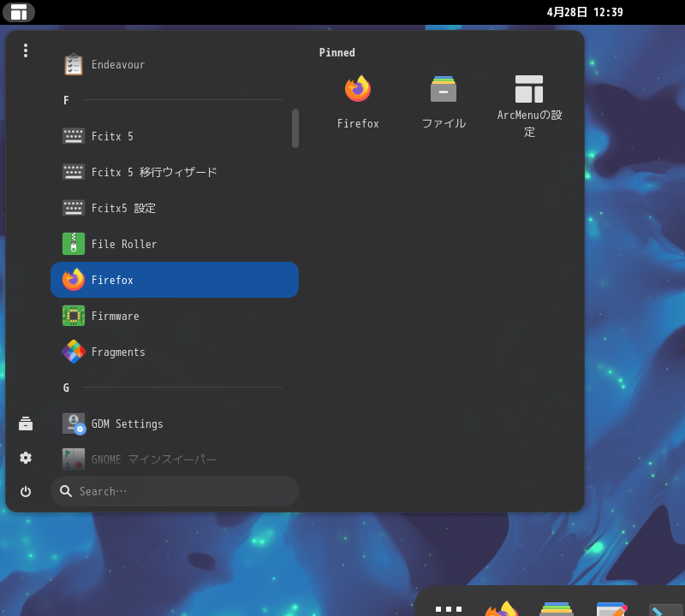The image size is (685, 616).
Task: Click the 4月28日 12:39 clock
Action: pyautogui.click(x=585, y=12)
